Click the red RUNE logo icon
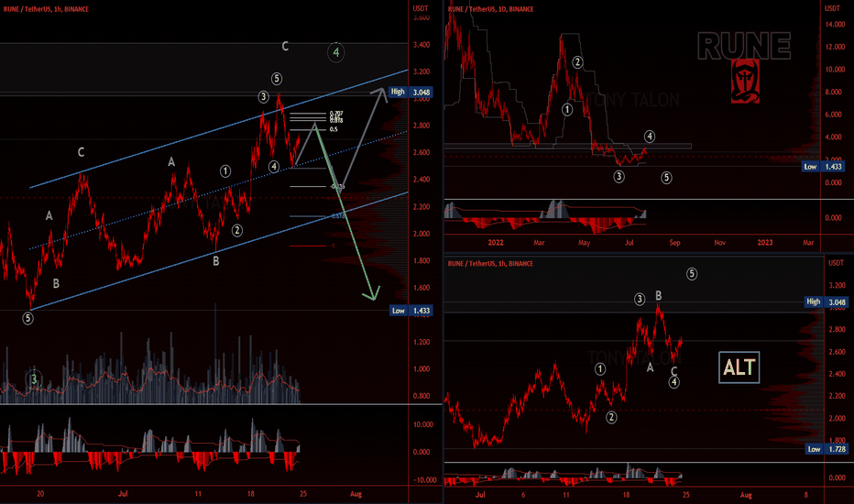 (745, 82)
